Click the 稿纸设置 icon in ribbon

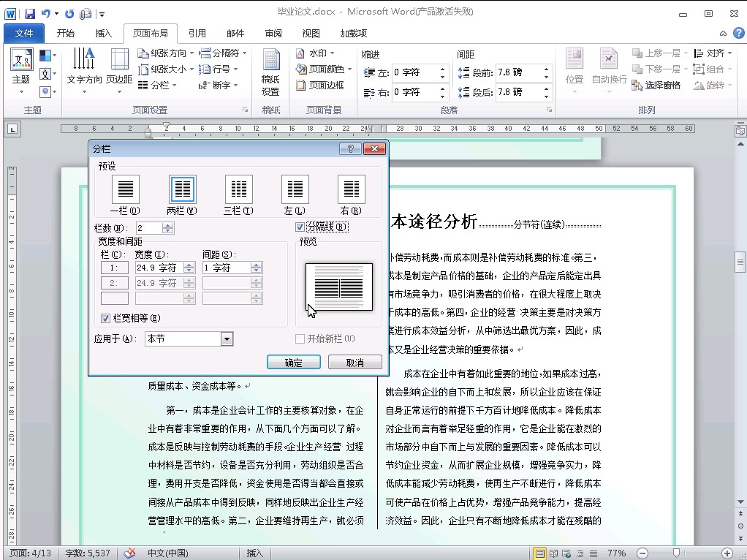coord(270,72)
